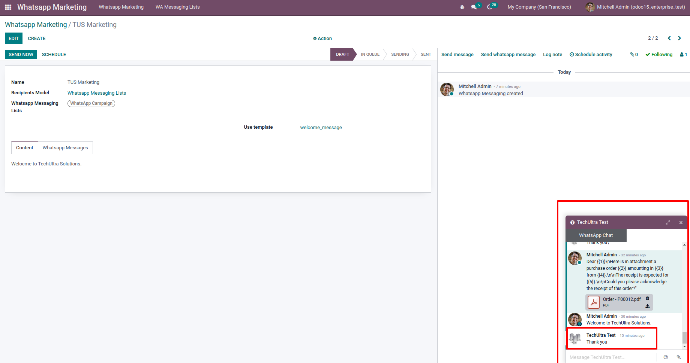The width and height of the screenshot is (690, 363).
Task: Click TechUltra Test avatar in chat
Action: tap(575, 338)
